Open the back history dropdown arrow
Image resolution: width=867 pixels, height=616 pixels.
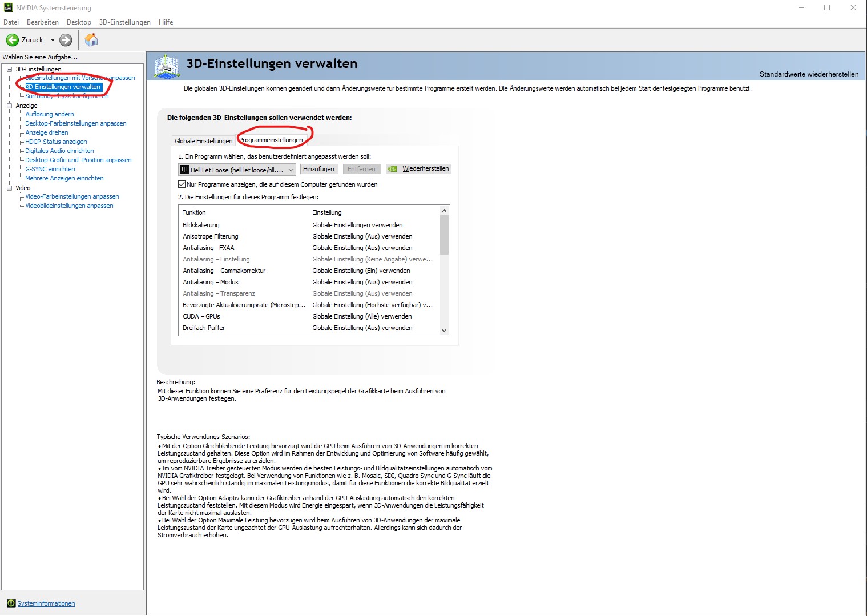(x=53, y=40)
